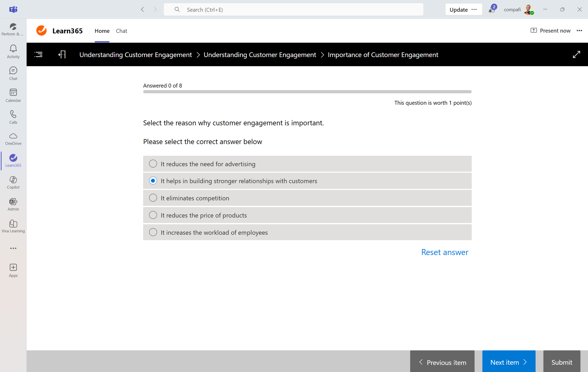The height and width of the screenshot is (372, 588).
Task: Open the Calendar app
Action: (x=13, y=95)
